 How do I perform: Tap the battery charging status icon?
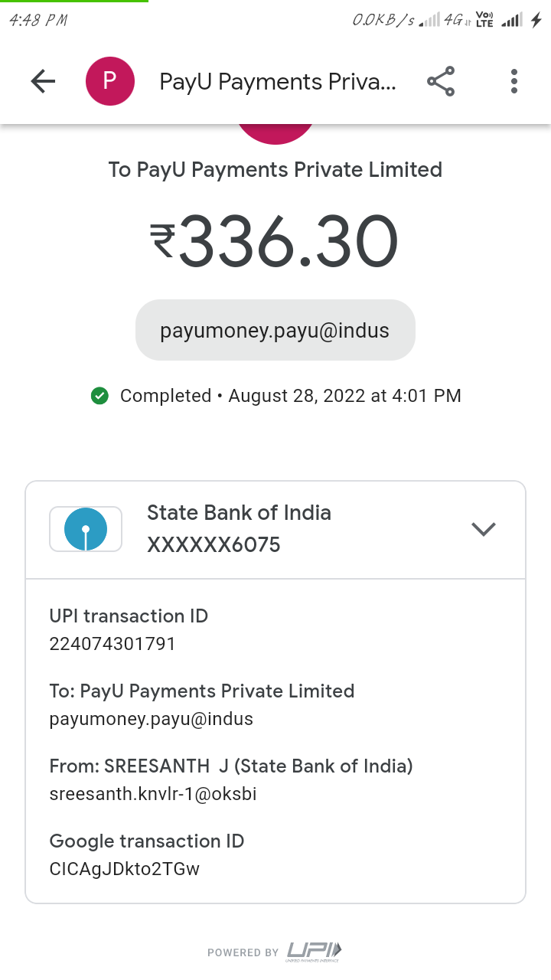point(536,21)
